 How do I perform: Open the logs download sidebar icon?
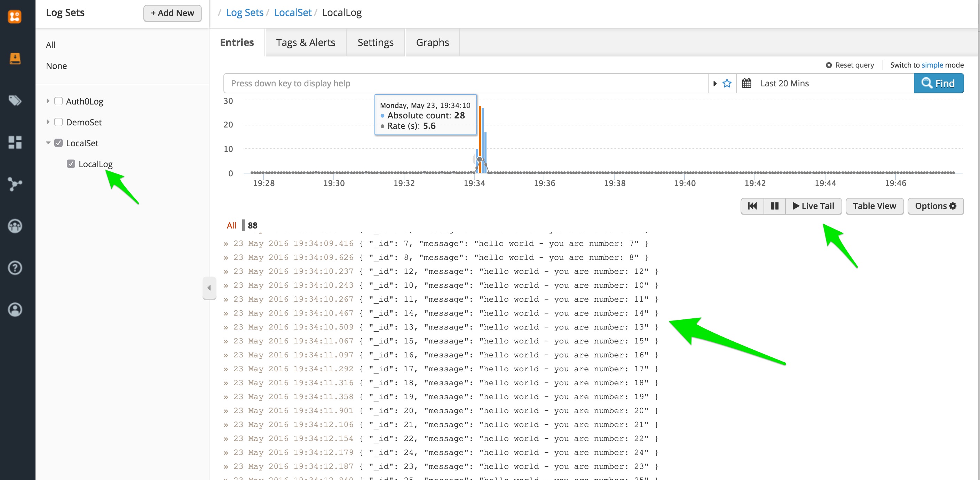click(15, 59)
